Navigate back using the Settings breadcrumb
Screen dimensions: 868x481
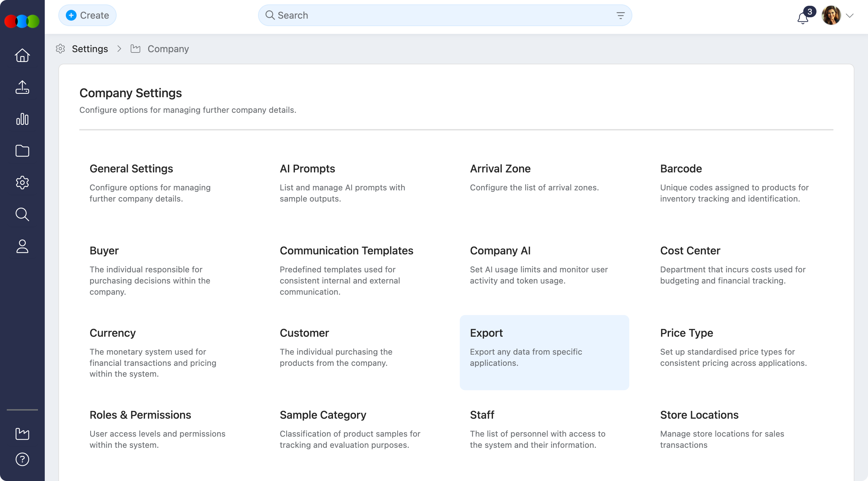coord(90,49)
